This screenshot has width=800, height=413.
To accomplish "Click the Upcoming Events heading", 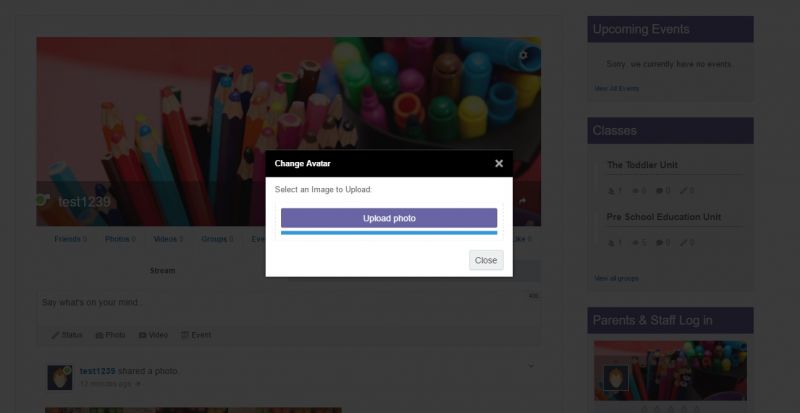I will tap(641, 29).
